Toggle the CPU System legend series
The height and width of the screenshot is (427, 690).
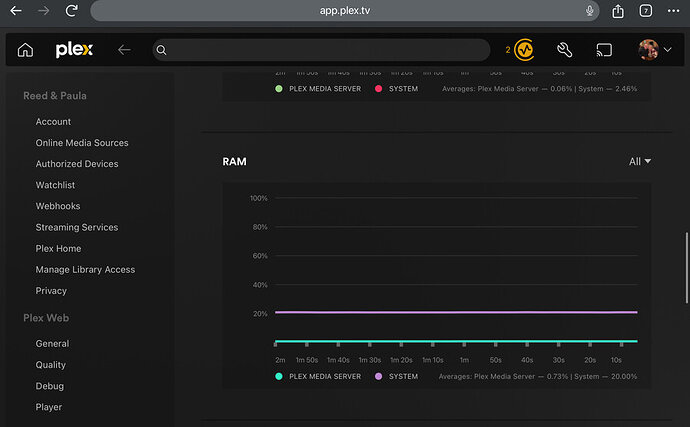click(396, 88)
